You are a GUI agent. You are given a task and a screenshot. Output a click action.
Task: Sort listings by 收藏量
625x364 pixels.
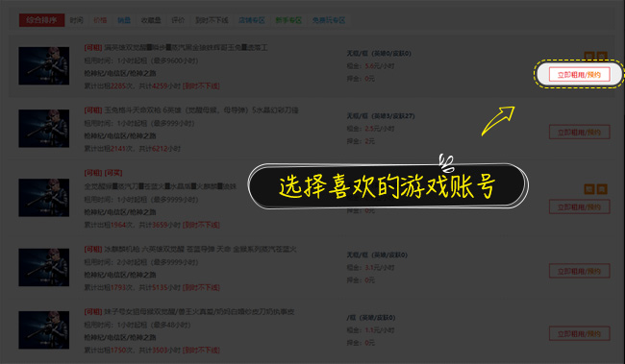click(x=151, y=20)
